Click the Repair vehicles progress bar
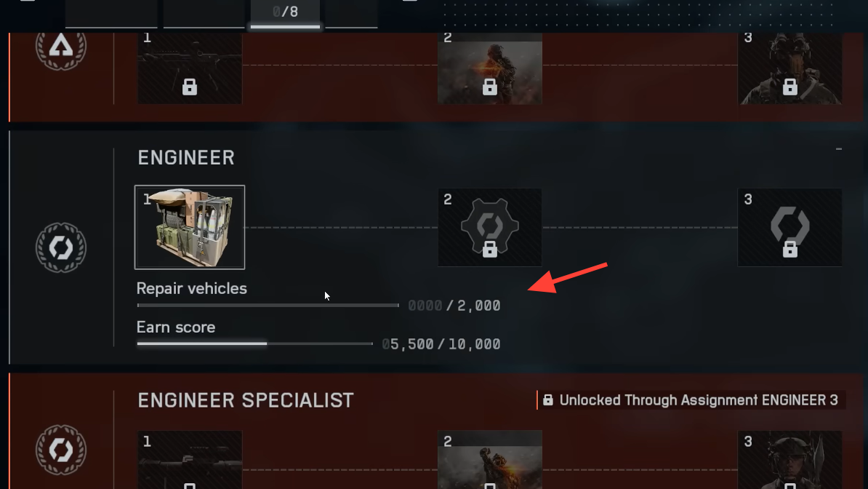868x489 pixels. tap(268, 305)
